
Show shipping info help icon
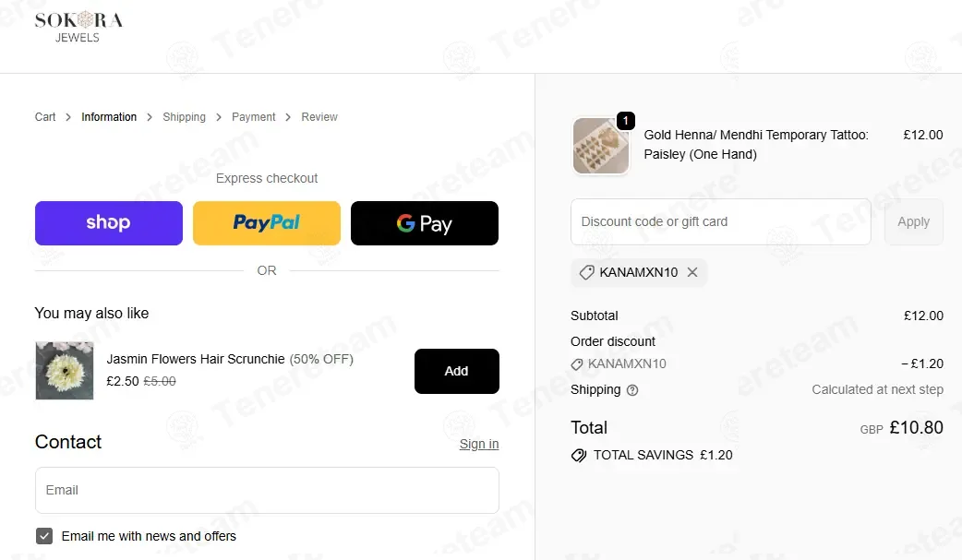click(x=631, y=390)
